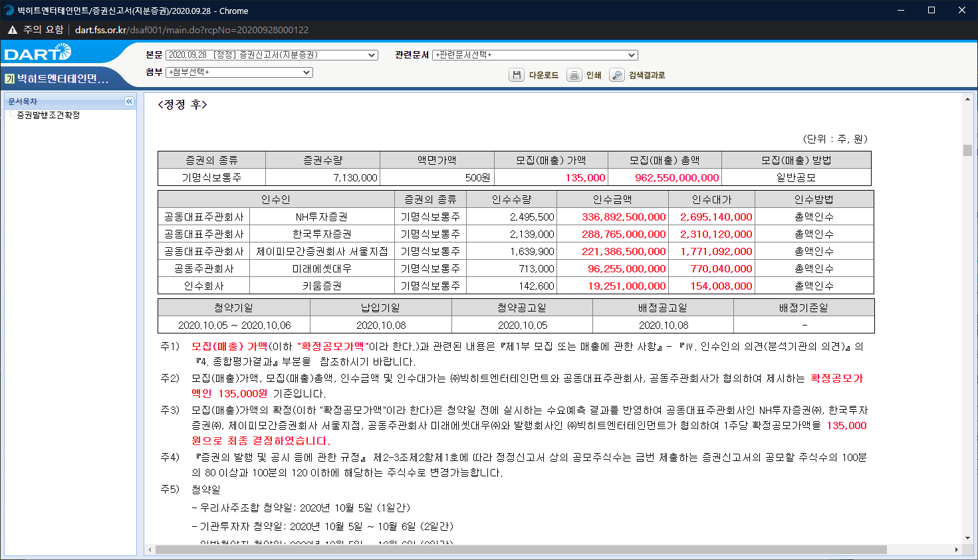Click the 청약기일 column header

pyautogui.click(x=233, y=308)
